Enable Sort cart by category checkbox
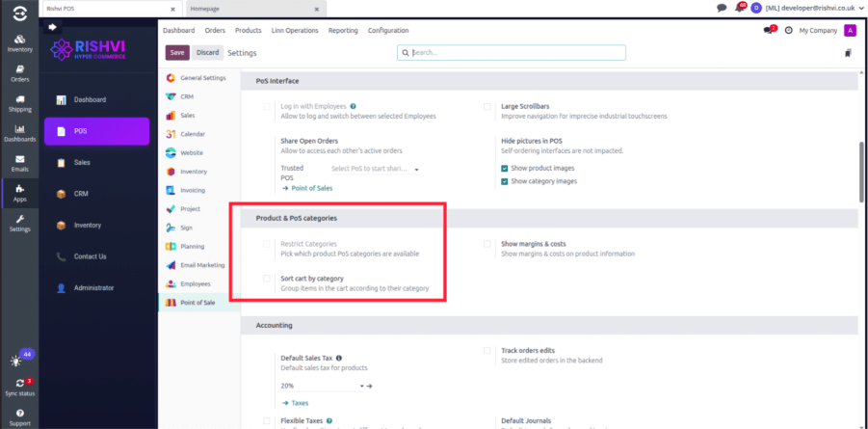 pos(267,279)
